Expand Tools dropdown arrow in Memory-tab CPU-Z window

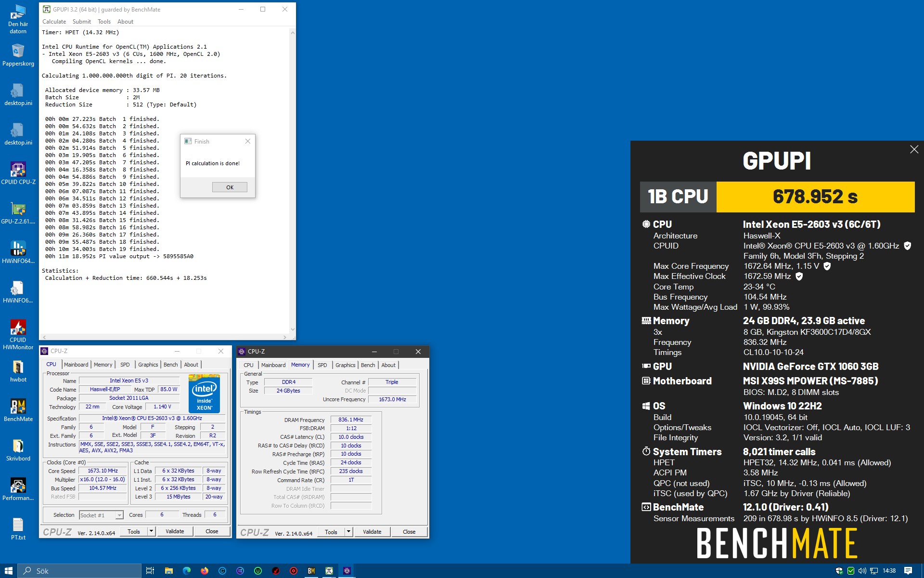(348, 532)
